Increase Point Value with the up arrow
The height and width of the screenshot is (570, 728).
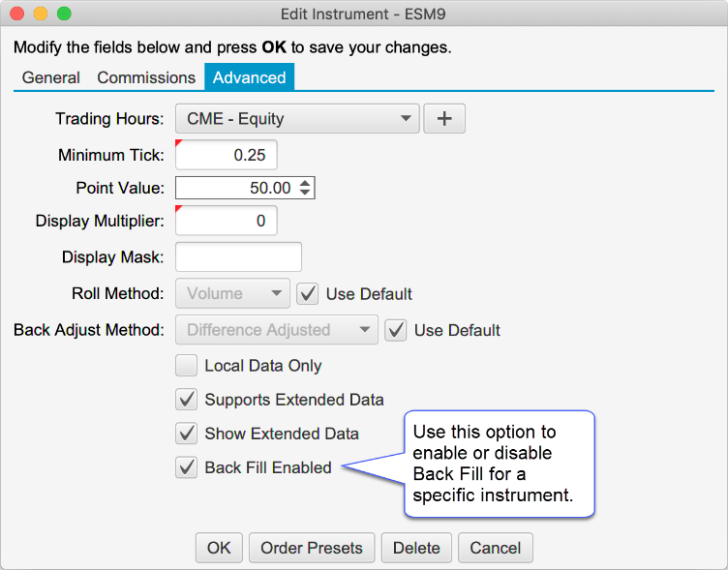pyautogui.click(x=306, y=183)
